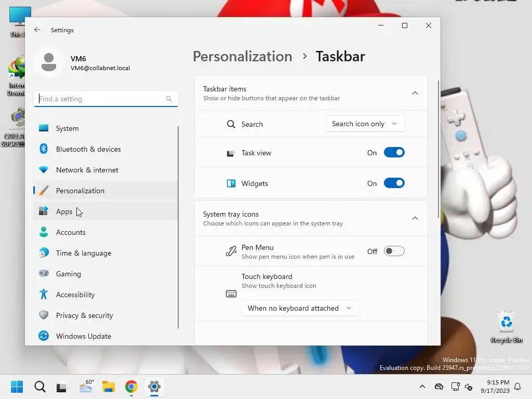Click inside Find a setting field
The image size is (532, 399).
pos(106,99)
